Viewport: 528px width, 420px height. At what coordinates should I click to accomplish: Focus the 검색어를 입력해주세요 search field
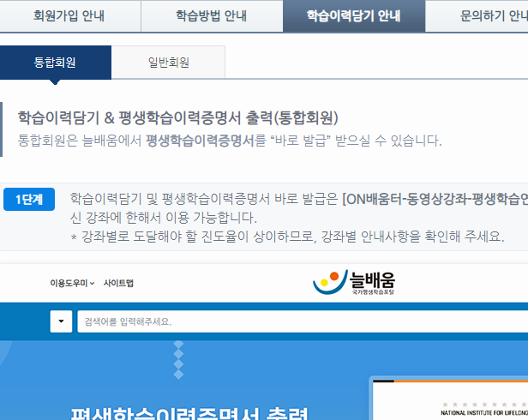[303, 321]
